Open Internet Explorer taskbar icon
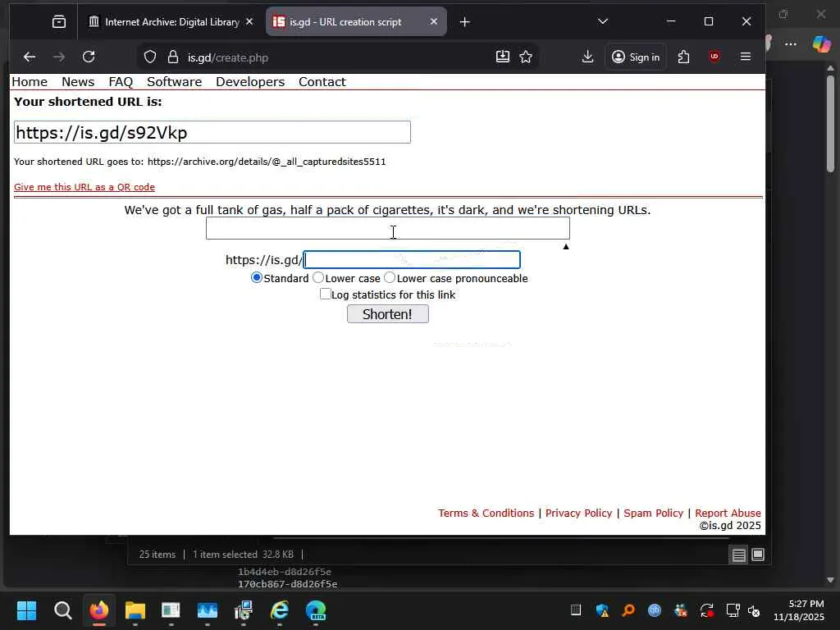 [279, 610]
